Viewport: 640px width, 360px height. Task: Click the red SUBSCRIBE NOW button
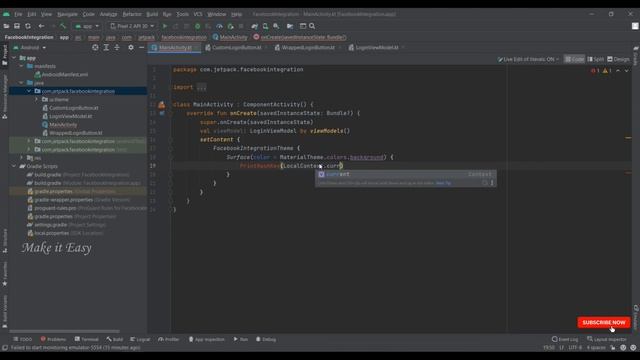[604, 322]
